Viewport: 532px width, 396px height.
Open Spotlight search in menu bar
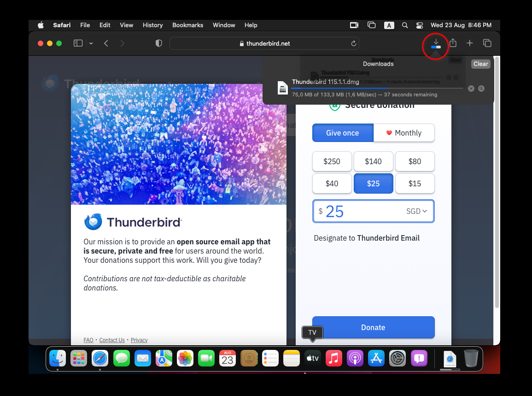click(405, 25)
